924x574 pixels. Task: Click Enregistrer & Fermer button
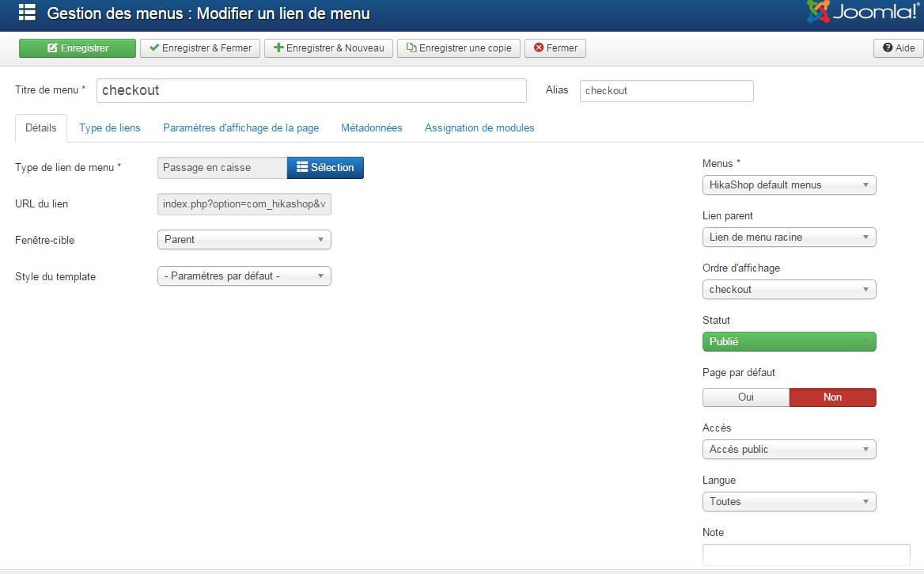click(200, 48)
